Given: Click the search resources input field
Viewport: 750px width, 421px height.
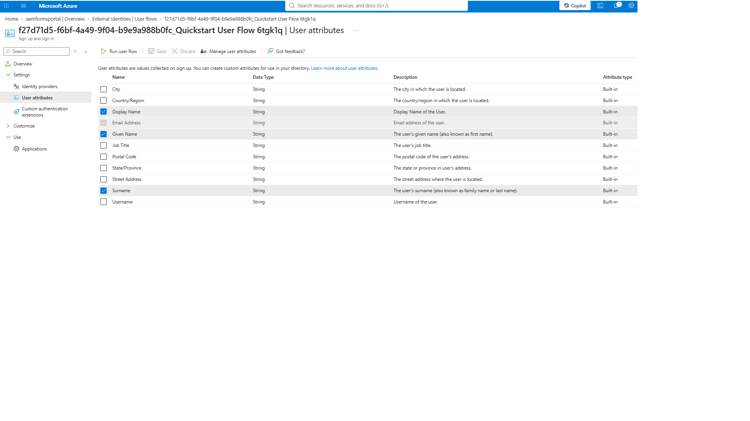Looking at the screenshot, I should [x=376, y=6].
